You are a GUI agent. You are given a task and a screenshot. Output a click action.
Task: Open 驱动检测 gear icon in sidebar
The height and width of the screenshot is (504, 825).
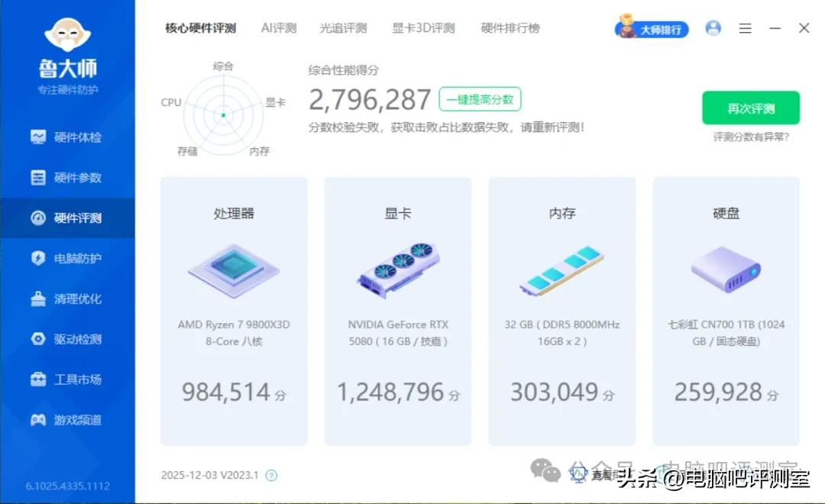(x=38, y=339)
